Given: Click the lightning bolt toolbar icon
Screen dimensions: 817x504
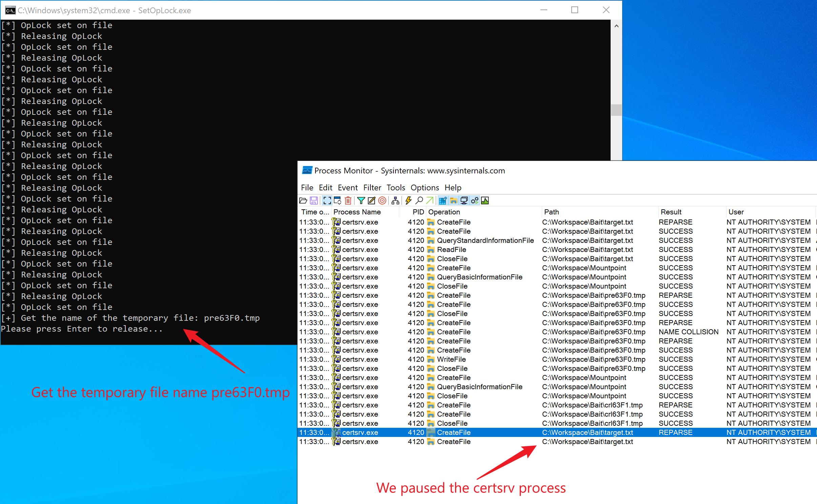Looking at the screenshot, I should [408, 201].
